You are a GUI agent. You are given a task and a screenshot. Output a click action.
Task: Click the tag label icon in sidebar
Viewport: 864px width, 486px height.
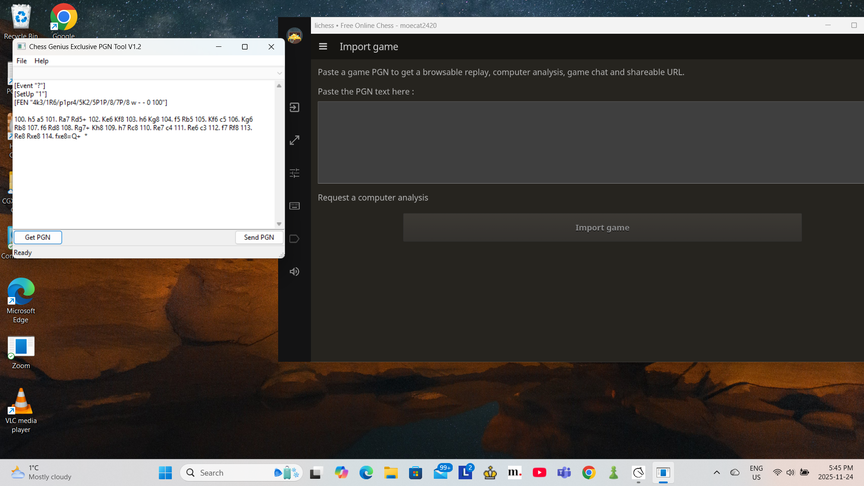point(295,239)
